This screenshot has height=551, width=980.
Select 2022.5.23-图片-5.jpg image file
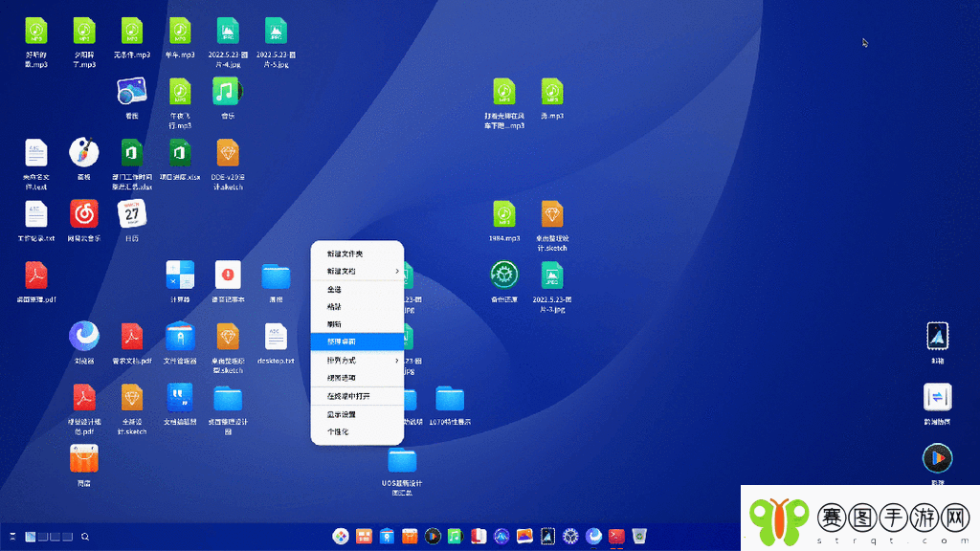point(276,32)
